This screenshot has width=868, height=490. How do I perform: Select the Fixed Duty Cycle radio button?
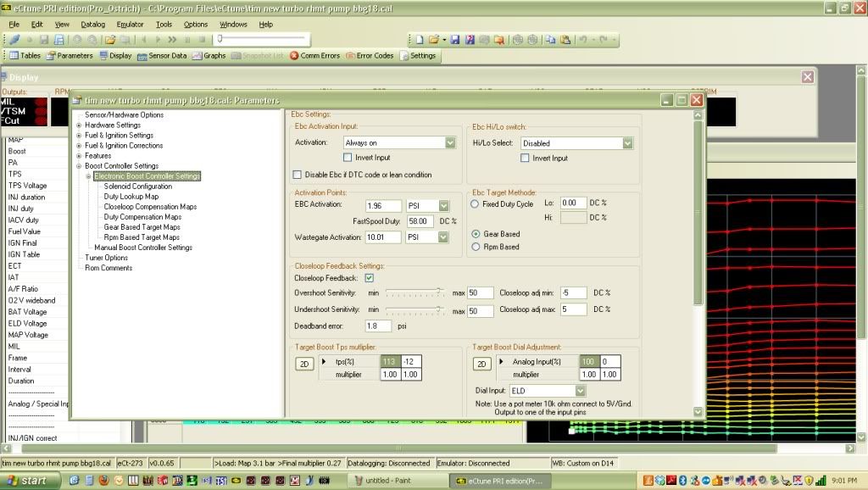[475, 203]
